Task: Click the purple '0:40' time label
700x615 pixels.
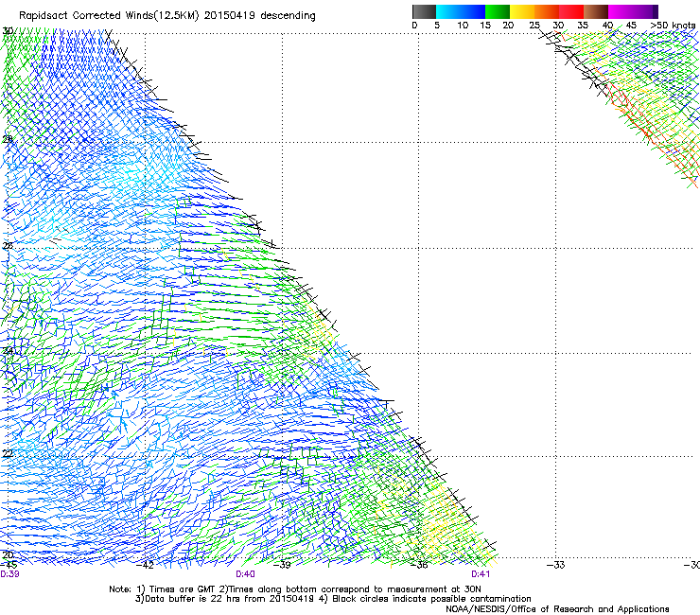Action: coord(245,574)
